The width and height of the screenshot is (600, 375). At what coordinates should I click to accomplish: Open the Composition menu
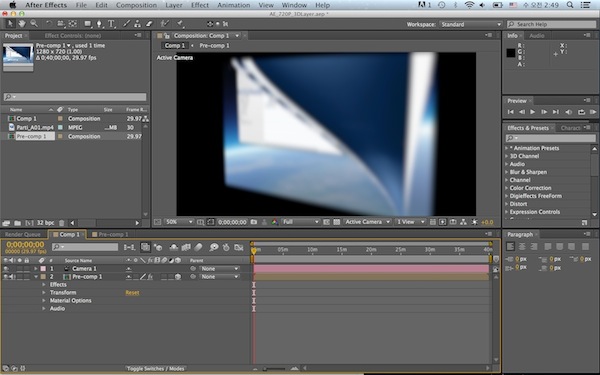(136, 5)
